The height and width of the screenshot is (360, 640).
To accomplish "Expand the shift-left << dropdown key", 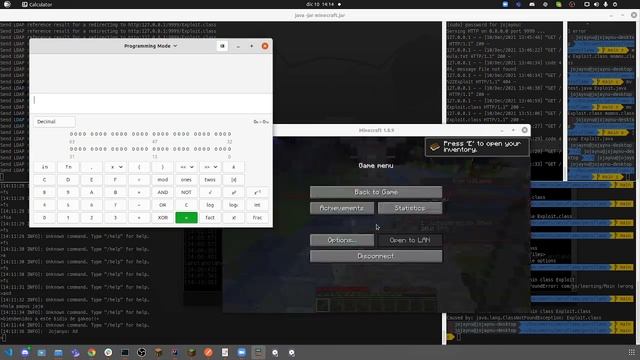I will (187, 167).
